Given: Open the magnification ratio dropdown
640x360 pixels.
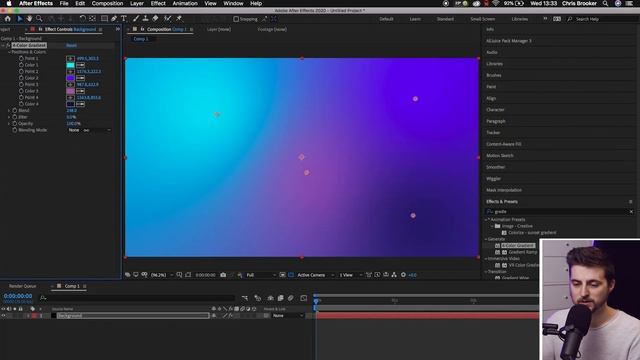Looking at the screenshot, I should pos(162,275).
